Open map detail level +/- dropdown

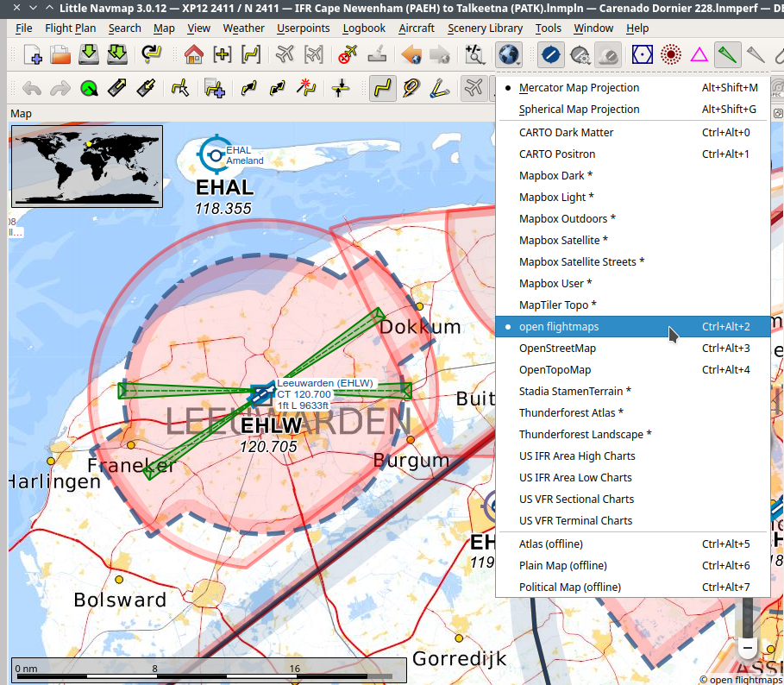[x=474, y=54]
